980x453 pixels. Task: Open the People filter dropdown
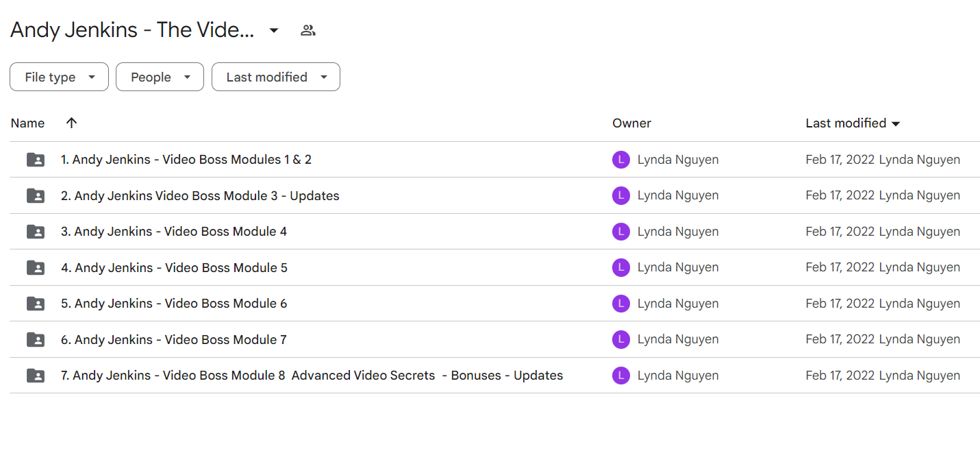point(160,77)
